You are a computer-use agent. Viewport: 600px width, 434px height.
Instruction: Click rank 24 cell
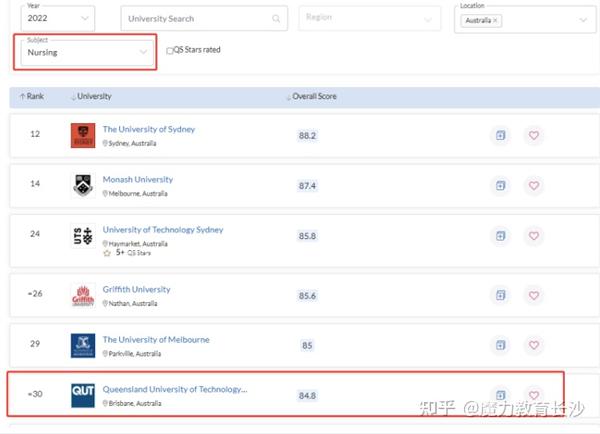point(35,234)
